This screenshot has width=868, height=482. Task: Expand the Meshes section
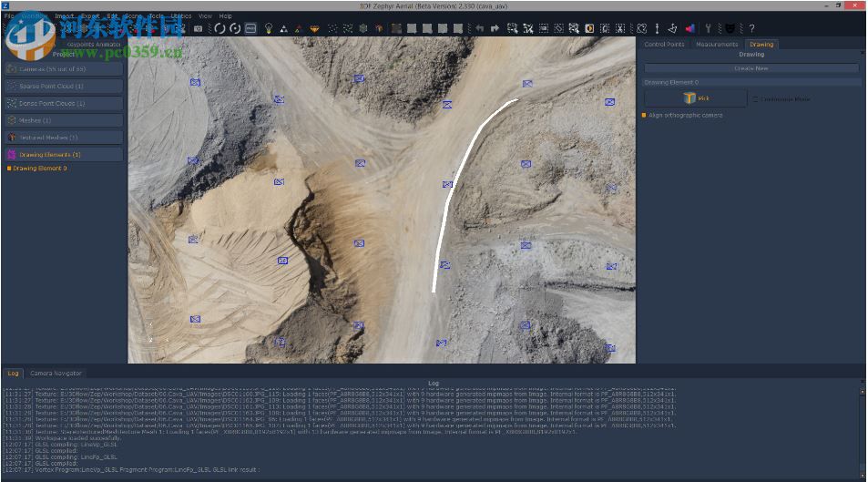tap(65, 120)
